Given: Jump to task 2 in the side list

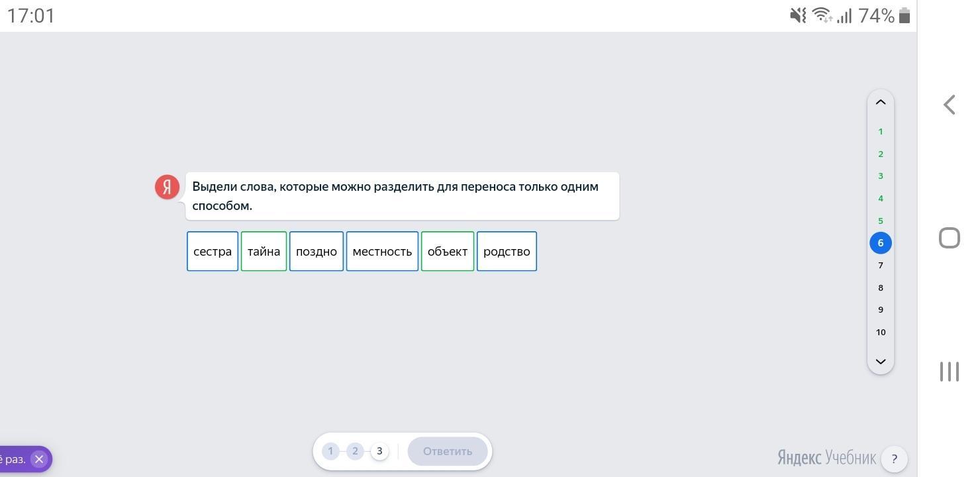Looking at the screenshot, I should pyautogui.click(x=881, y=154).
